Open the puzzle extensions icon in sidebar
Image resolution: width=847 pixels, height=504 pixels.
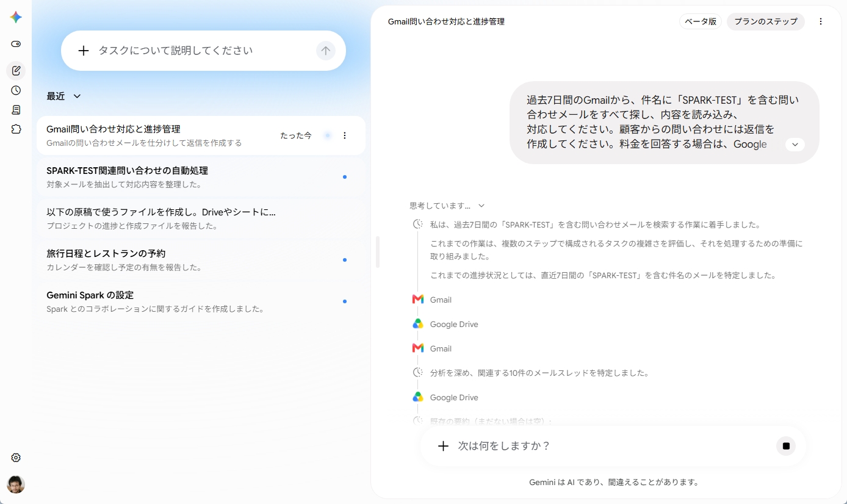pos(16,129)
